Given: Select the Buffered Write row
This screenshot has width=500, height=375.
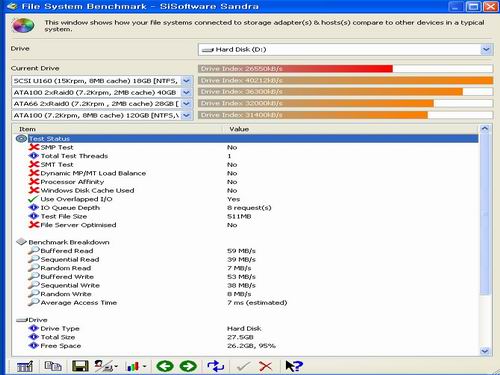Looking at the screenshot, I should 247,277.
